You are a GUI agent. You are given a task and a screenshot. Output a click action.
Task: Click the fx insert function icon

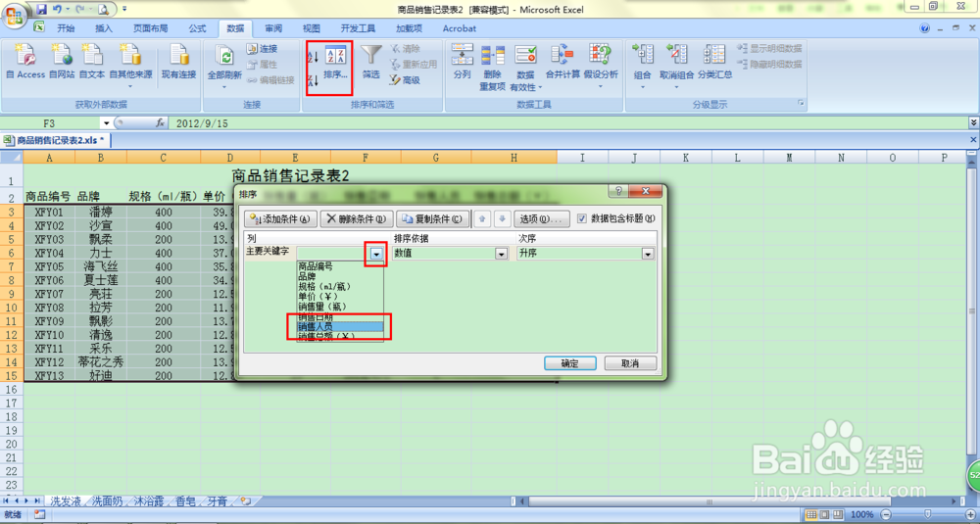160,123
